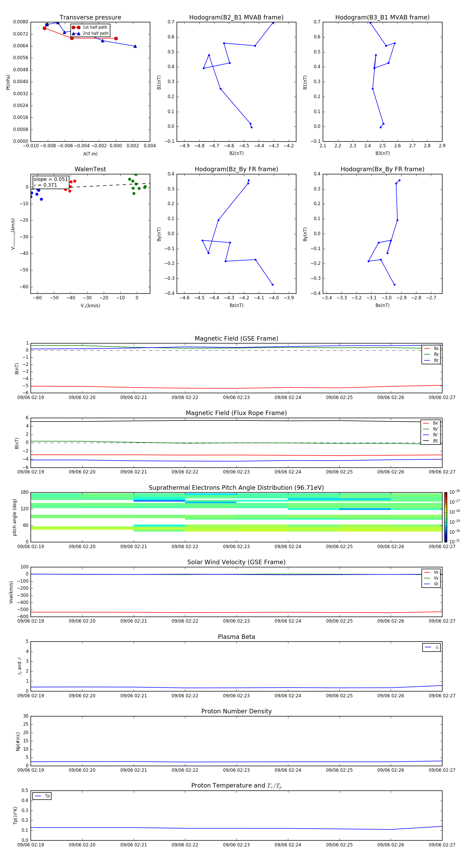Click the "Pt(nPa)" y-axis label
The image size is (473, 868).
tap(8, 82)
